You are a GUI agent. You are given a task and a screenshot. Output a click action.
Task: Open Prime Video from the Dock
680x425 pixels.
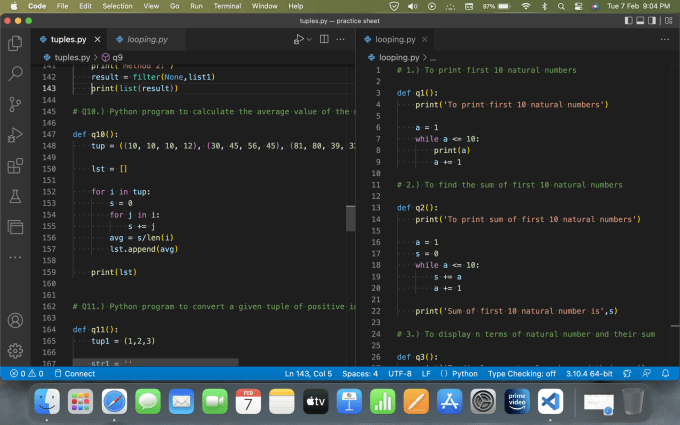point(517,402)
